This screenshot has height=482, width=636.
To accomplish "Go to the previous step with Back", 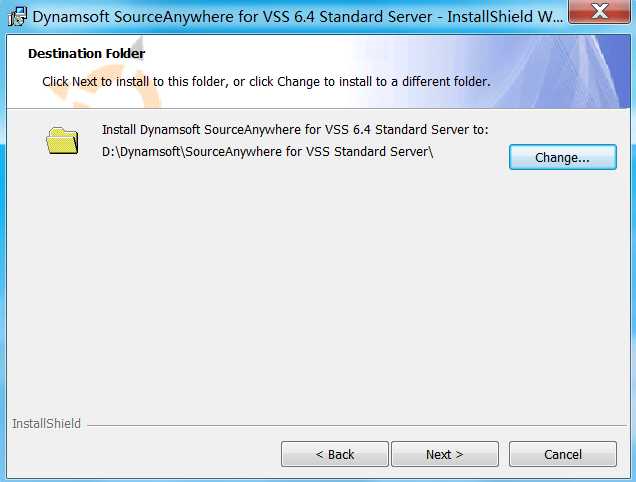I will pos(334,454).
